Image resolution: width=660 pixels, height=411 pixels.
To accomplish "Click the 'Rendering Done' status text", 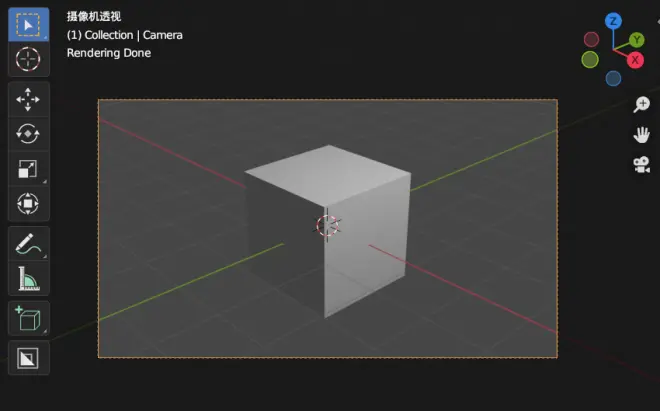I will (109, 53).
